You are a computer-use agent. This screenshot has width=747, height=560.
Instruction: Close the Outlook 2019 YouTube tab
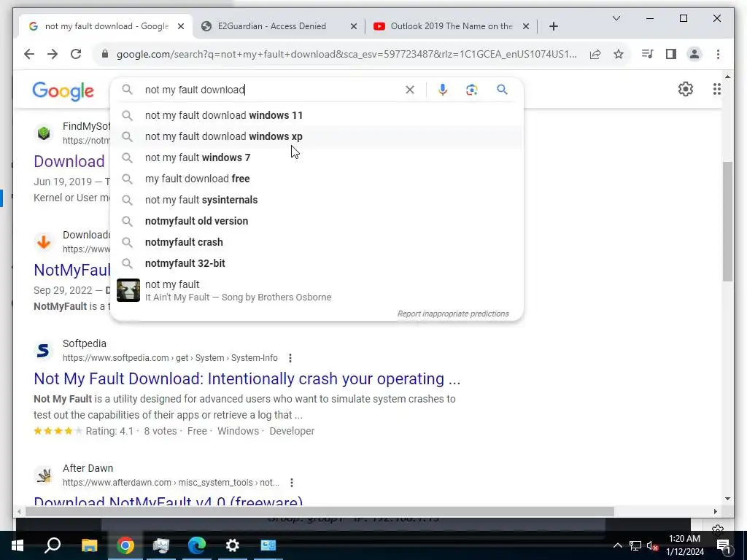525,26
